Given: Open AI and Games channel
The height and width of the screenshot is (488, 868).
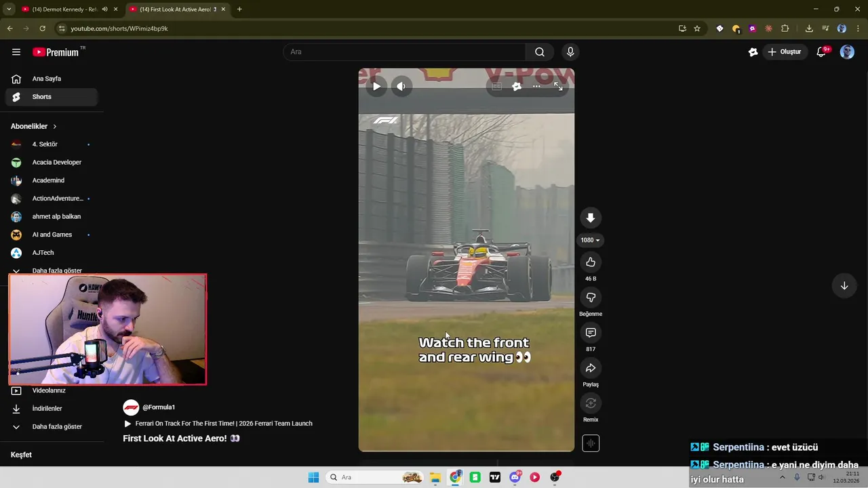Looking at the screenshot, I should coord(52,235).
